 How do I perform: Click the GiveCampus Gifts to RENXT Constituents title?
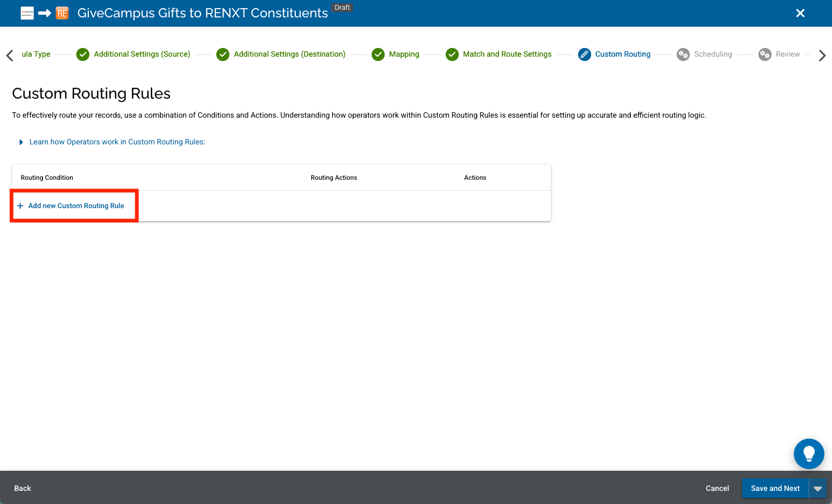click(x=203, y=13)
